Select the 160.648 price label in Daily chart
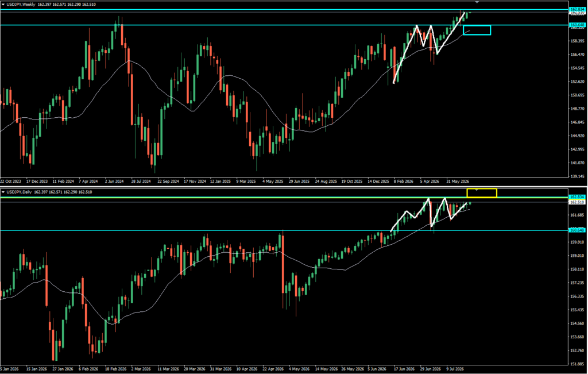Viewport: 588px width, 374px height. pyautogui.click(x=577, y=230)
